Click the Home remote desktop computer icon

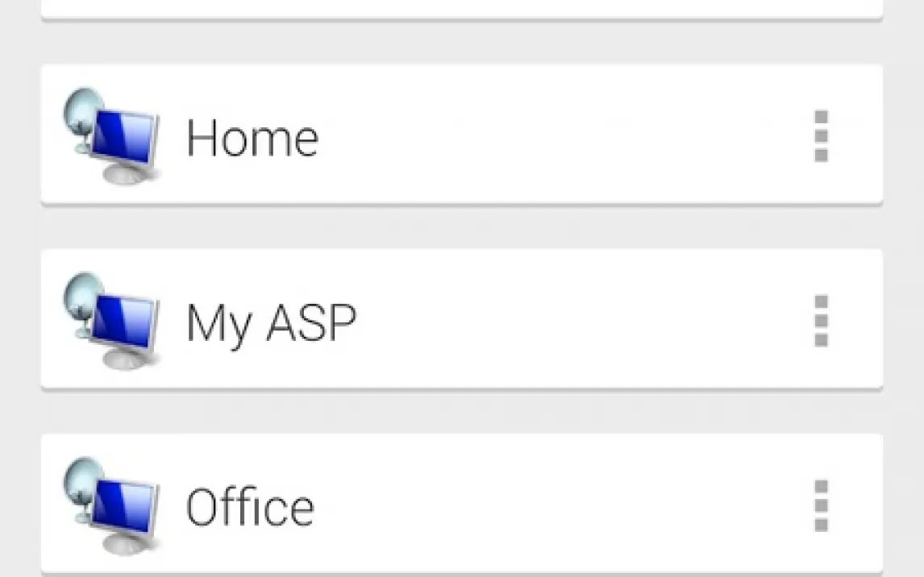point(110,135)
